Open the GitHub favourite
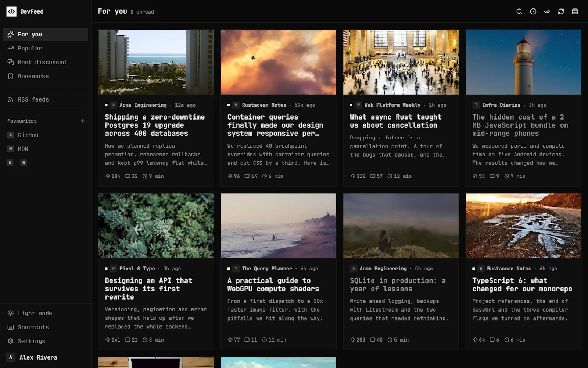The image size is (588, 368). click(x=46, y=135)
